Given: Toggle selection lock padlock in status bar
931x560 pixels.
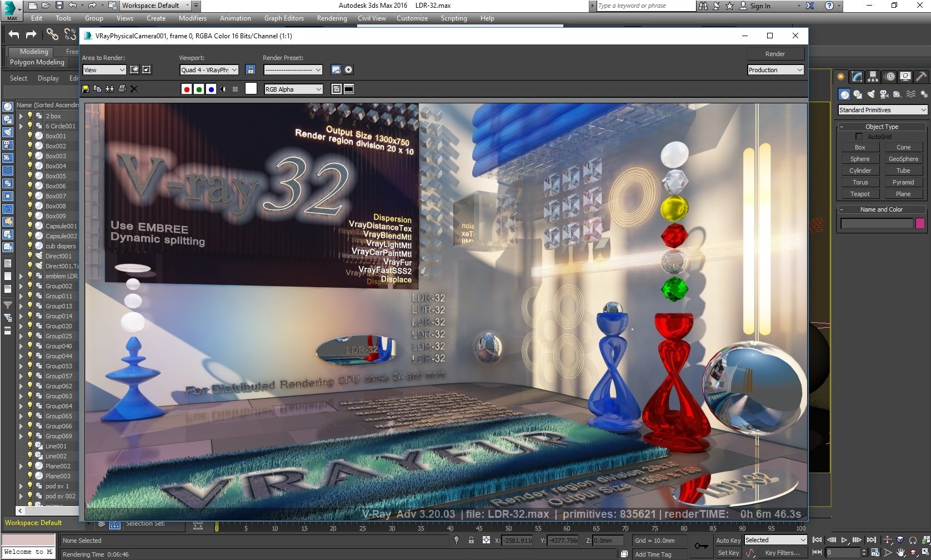Looking at the screenshot, I should point(471,540).
